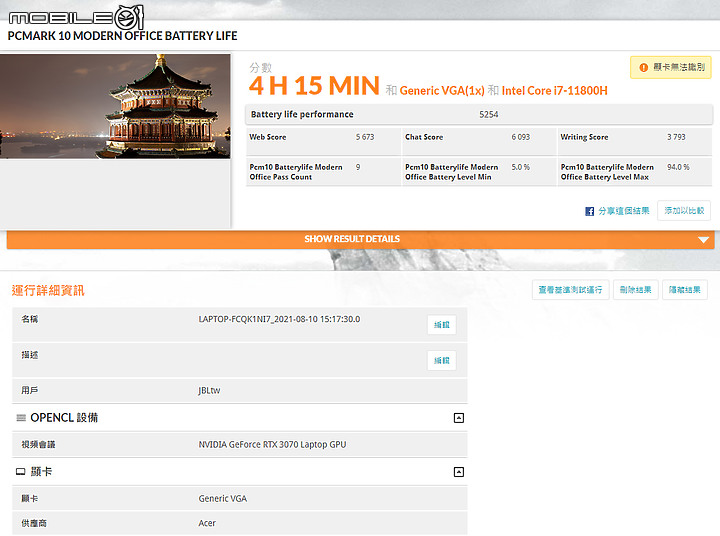Click the 視頻會議 row label
Screen dimensions: 720x536
[x=38, y=445]
